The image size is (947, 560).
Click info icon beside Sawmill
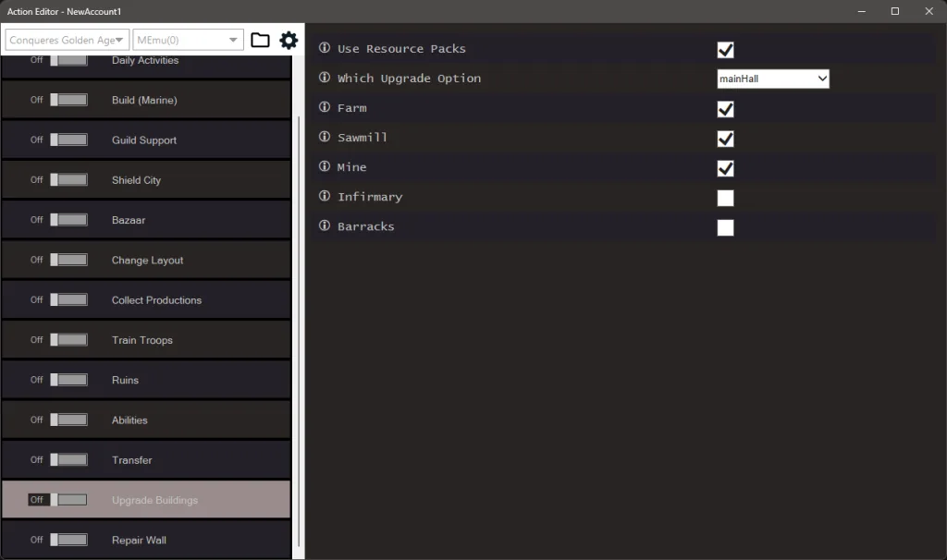tap(325, 137)
